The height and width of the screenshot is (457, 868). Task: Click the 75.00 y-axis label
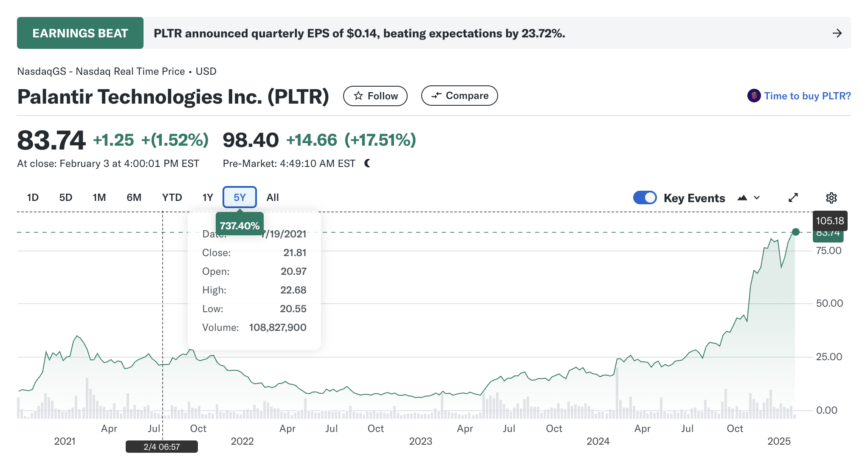[x=829, y=251]
